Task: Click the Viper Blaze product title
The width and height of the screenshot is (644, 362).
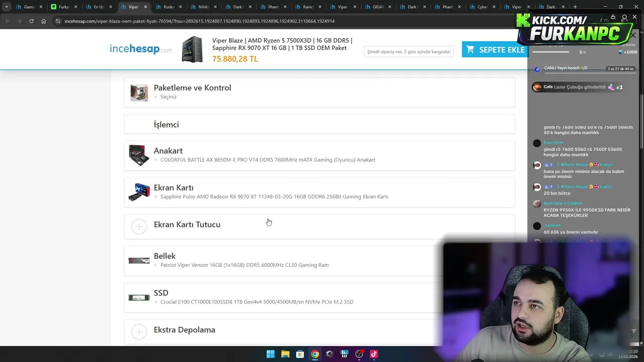Action: pos(282,44)
